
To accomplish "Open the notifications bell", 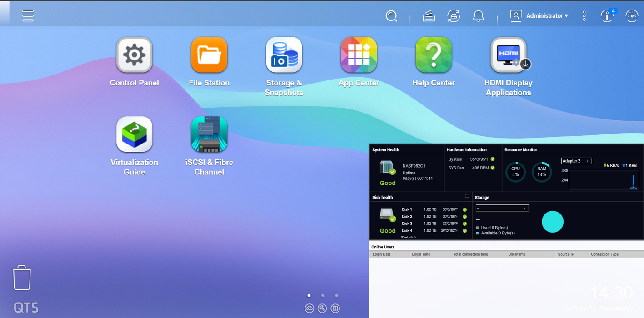I will pyautogui.click(x=478, y=16).
